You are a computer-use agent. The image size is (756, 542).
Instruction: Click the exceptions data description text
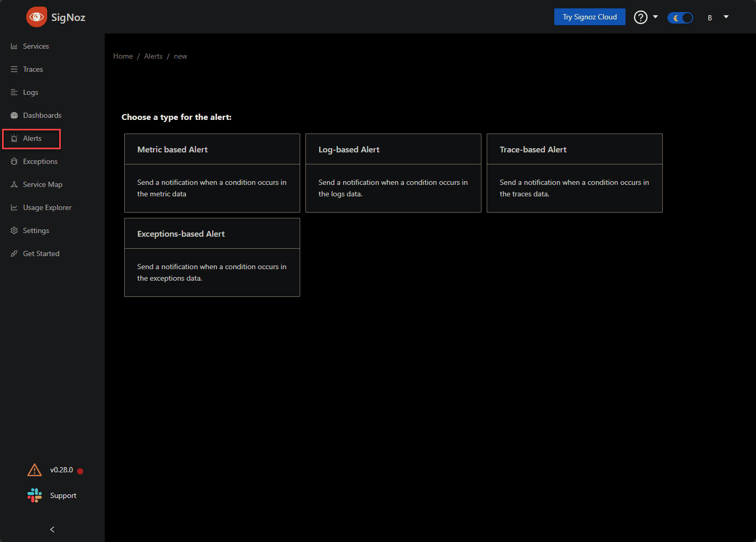coord(212,272)
